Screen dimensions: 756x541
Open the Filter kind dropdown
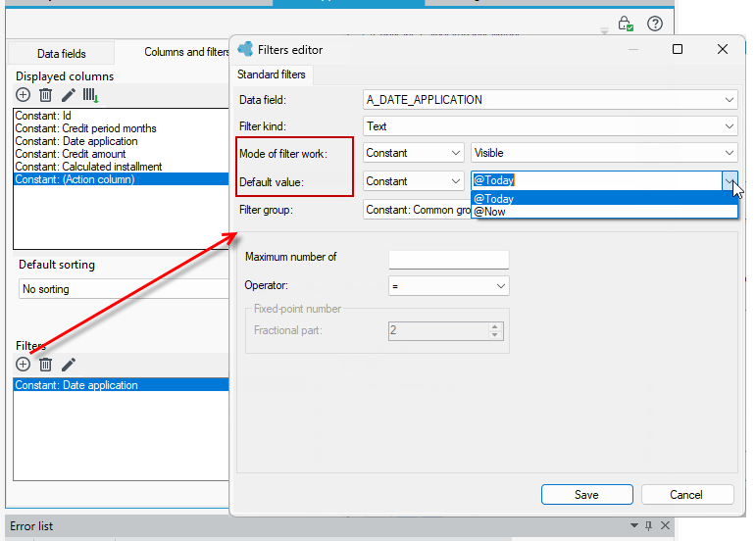[729, 126]
